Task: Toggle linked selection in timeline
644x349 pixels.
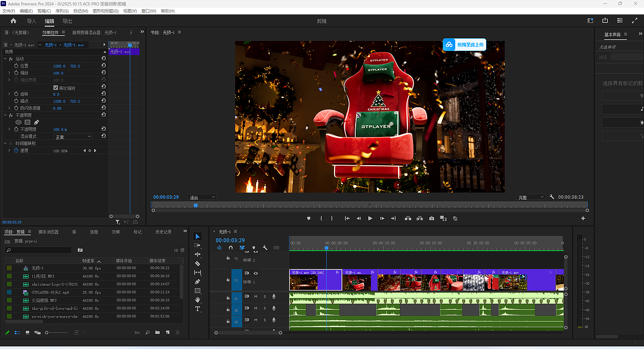Action: tap(243, 248)
